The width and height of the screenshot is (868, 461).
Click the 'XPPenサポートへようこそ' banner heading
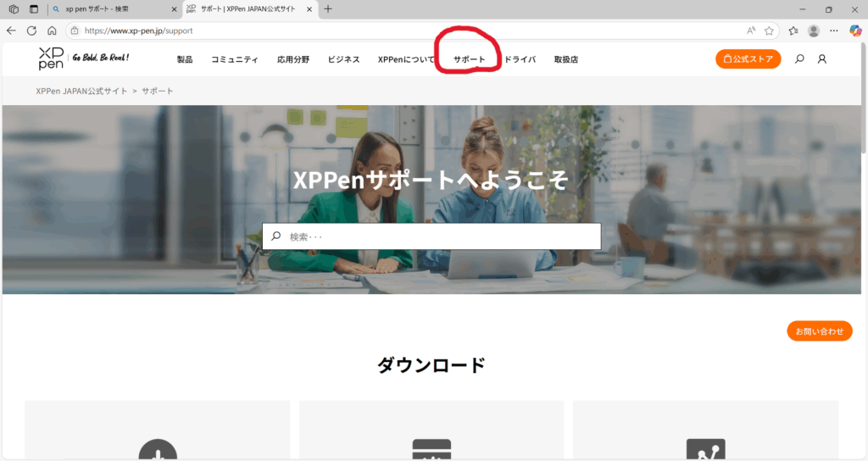click(x=431, y=180)
